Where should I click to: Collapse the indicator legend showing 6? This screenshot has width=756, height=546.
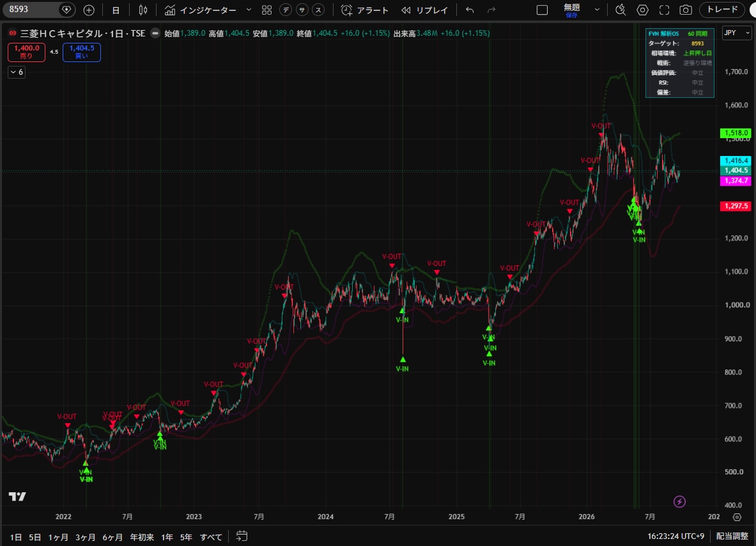(17, 72)
